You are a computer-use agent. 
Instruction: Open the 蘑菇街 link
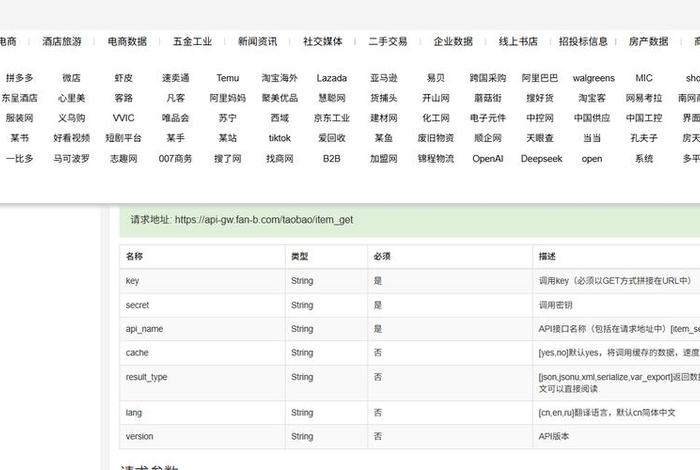pyautogui.click(x=488, y=98)
